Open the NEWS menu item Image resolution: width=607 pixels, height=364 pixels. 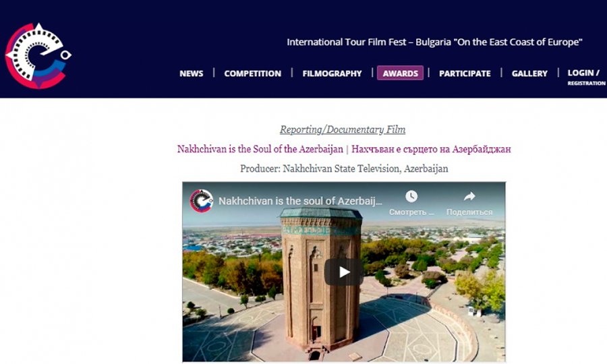(x=192, y=73)
